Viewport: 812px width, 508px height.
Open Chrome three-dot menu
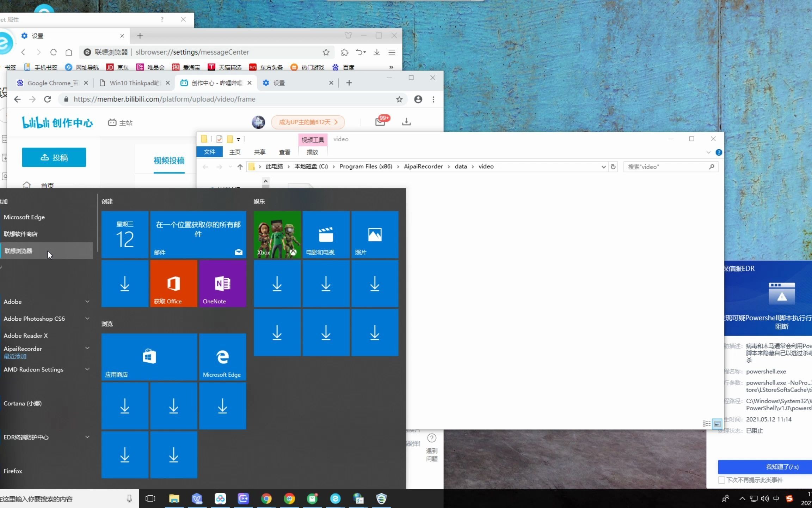pyautogui.click(x=433, y=99)
